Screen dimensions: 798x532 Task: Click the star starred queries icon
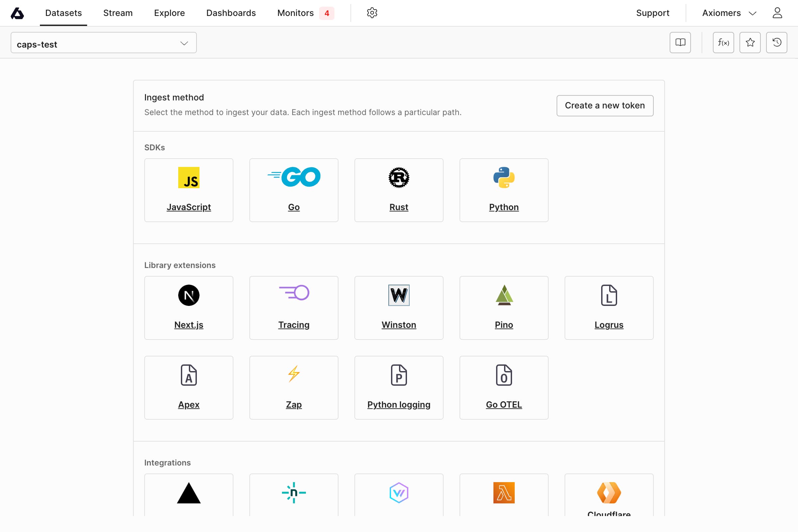(x=750, y=43)
